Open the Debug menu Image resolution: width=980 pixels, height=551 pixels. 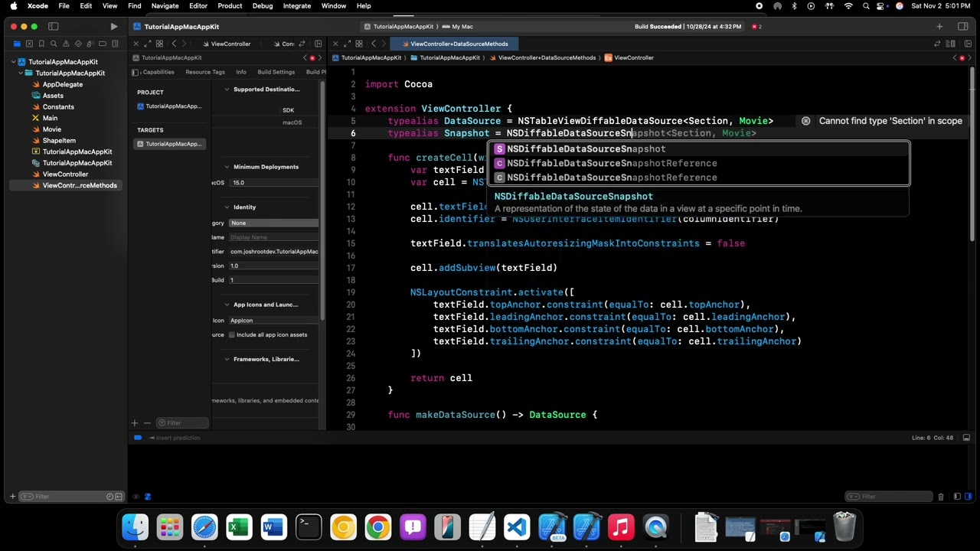click(263, 6)
